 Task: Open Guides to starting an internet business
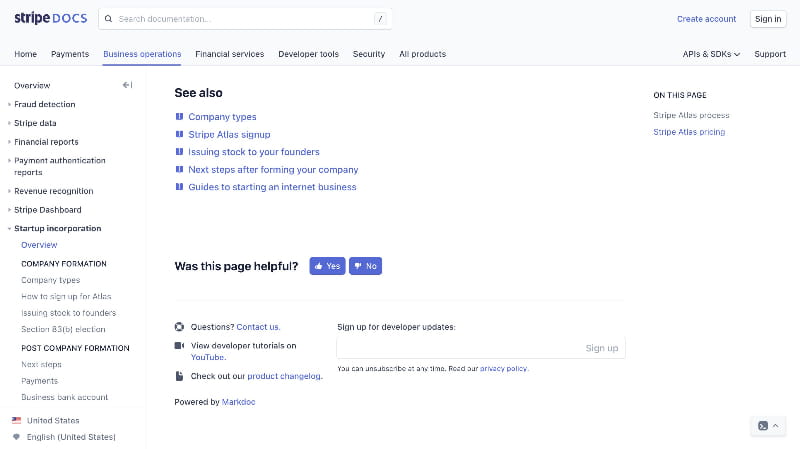(272, 187)
